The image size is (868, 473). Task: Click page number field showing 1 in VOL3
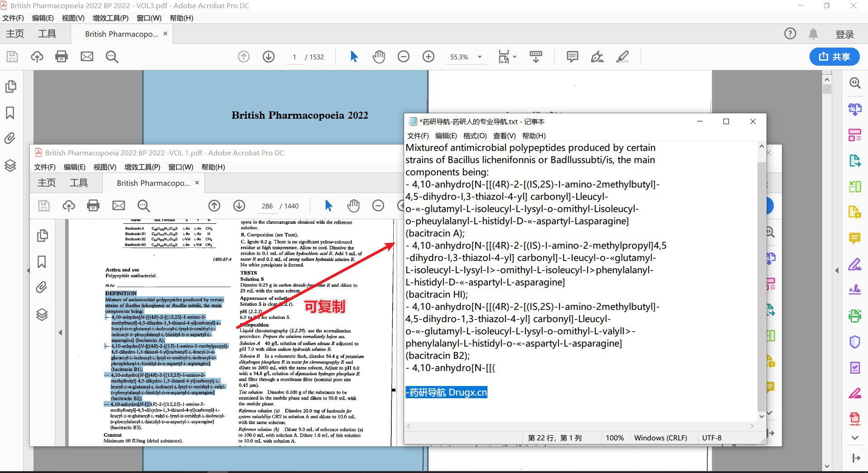tap(294, 57)
